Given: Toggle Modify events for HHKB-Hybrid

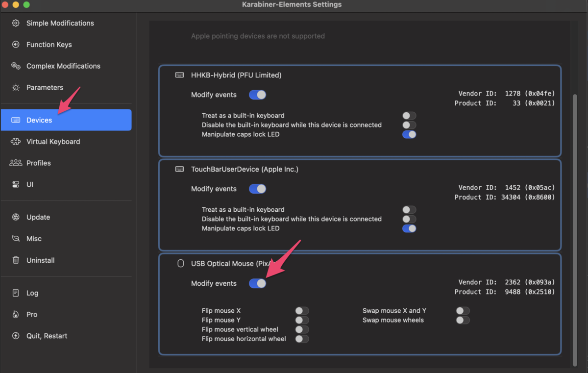Looking at the screenshot, I should pos(258,95).
